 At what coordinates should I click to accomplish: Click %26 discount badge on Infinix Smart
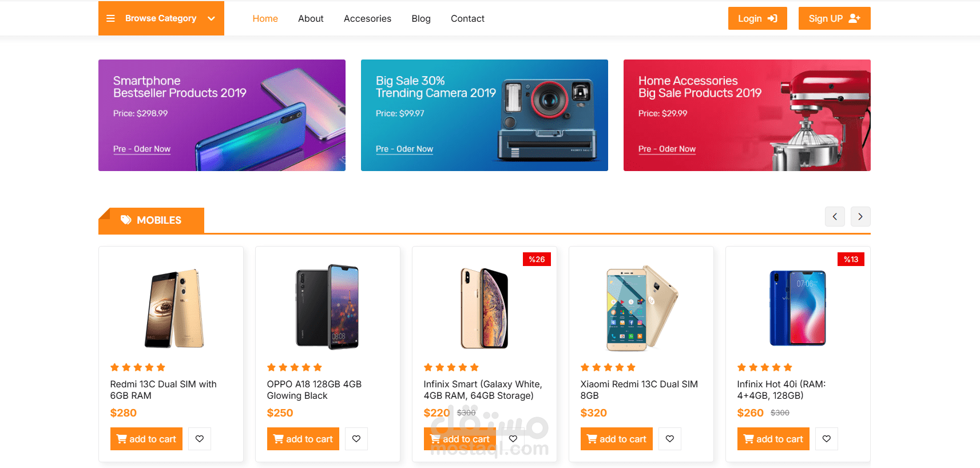coord(537,259)
